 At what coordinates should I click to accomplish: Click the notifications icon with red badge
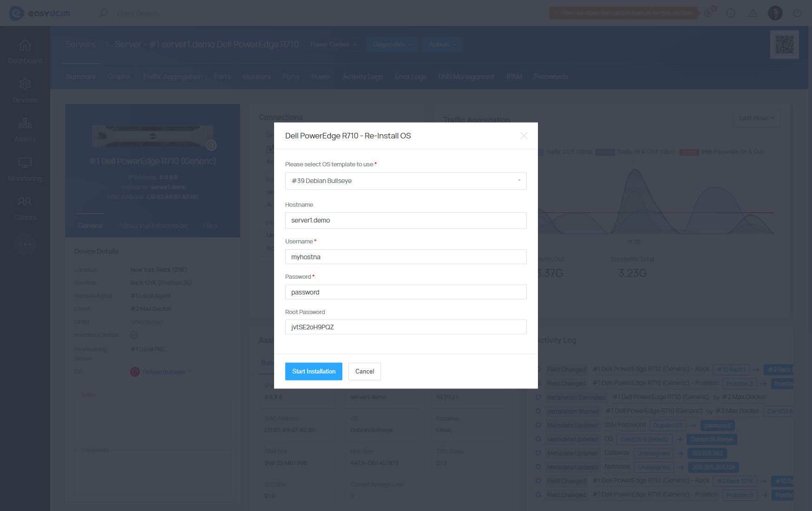coord(709,13)
